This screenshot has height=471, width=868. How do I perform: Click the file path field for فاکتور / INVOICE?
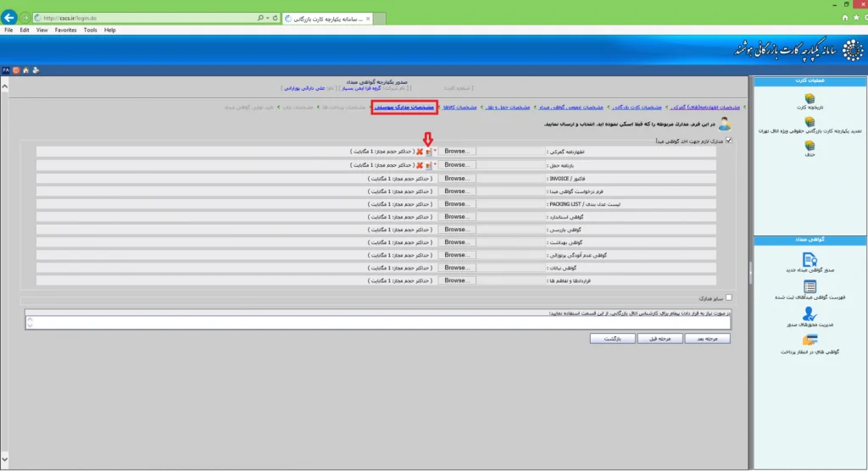coord(510,178)
